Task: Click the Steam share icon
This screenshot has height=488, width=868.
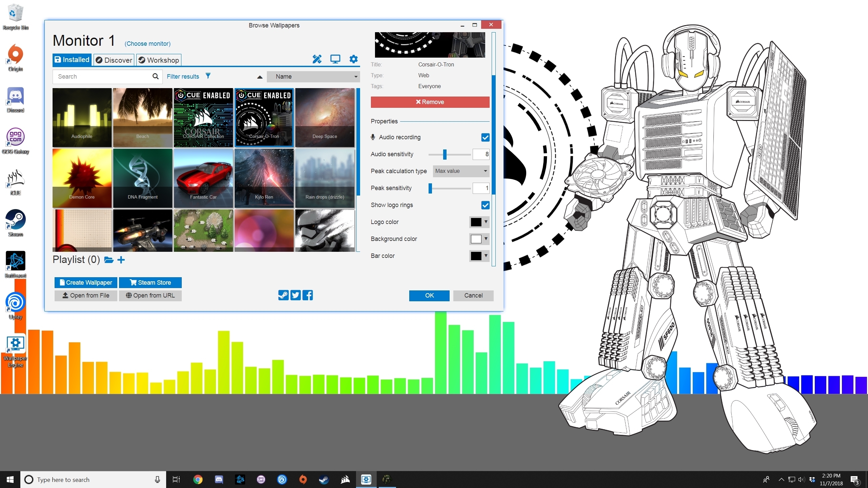Action: coord(283,295)
